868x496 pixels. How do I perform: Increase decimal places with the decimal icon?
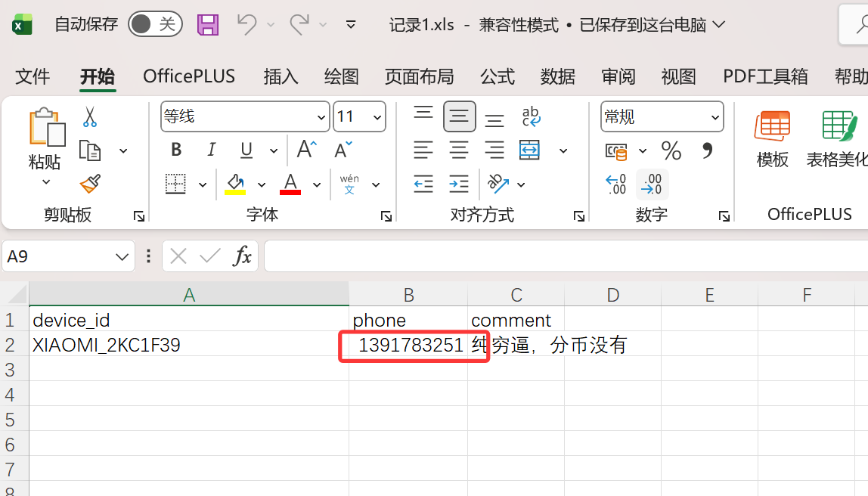coord(615,184)
